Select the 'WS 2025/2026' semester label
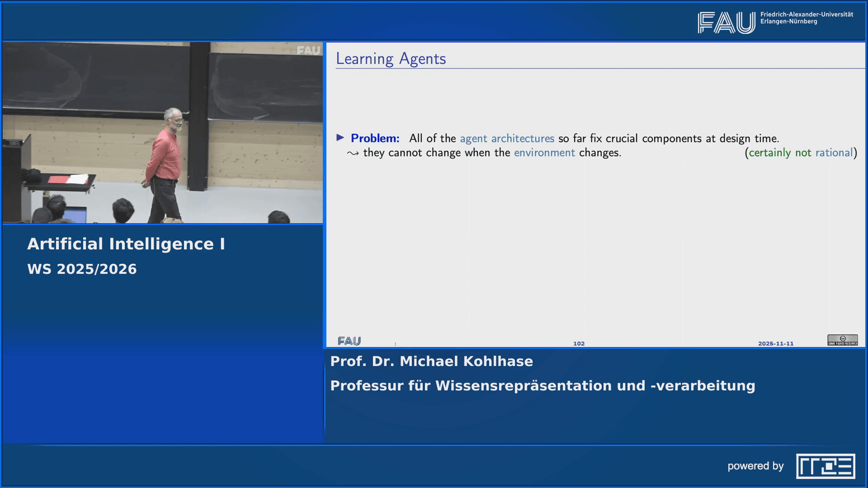868x488 pixels. tap(82, 268)
